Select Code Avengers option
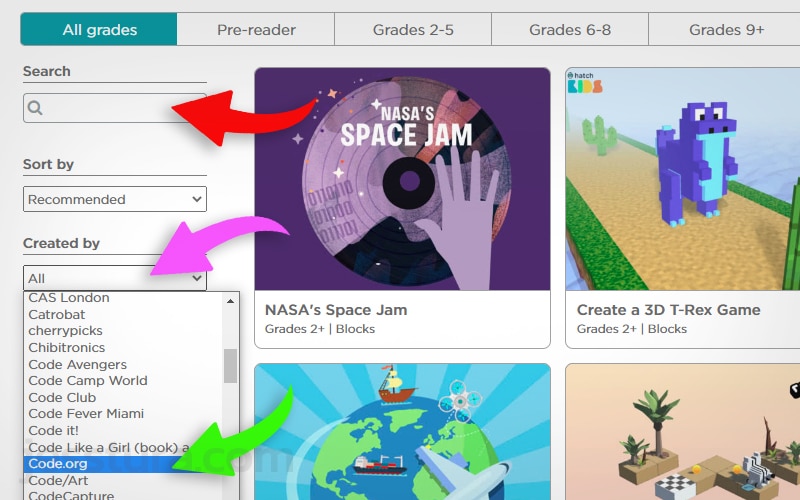The image size is (800, 500). (123, 364)
